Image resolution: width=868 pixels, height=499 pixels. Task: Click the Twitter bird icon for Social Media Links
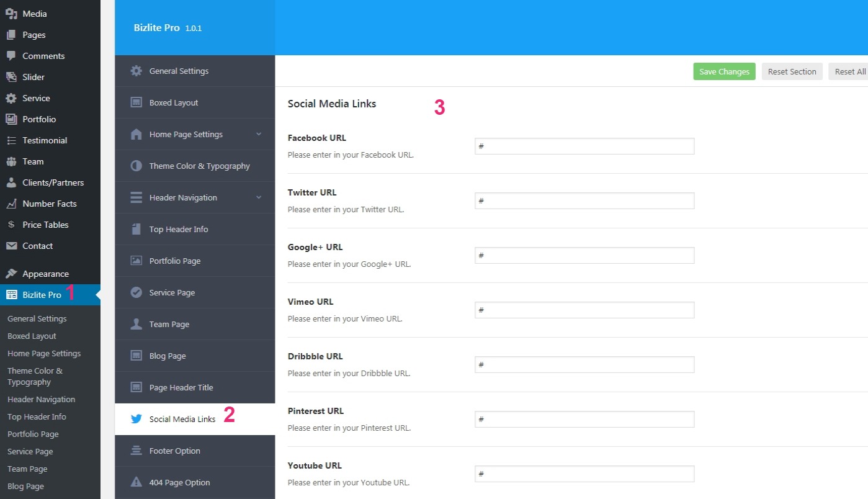[x=136, y=419]
